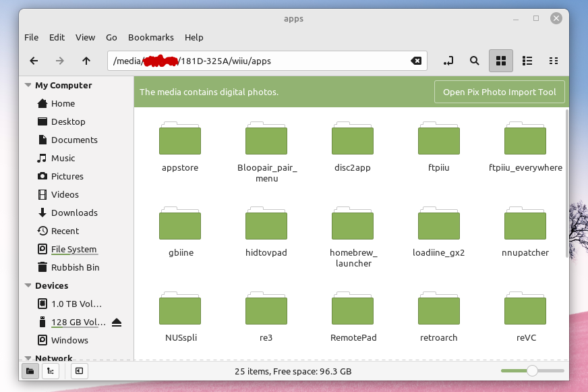Click the status bar free space text
Screen dimensions: 588x392
pyautogui.click(x=293, y=371)
